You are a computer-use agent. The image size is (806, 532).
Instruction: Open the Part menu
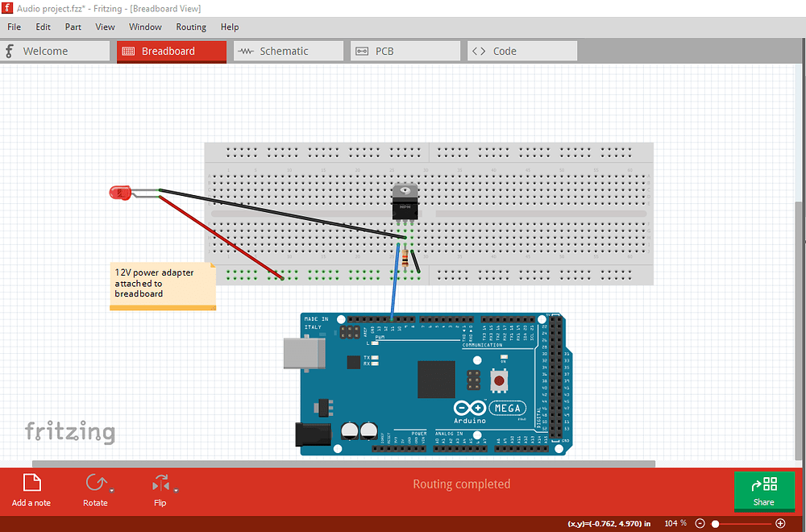pyautogui.click(x=73, y=27)
